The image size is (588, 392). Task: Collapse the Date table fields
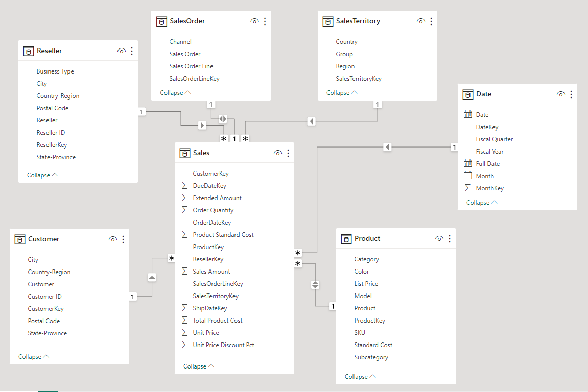482,203
